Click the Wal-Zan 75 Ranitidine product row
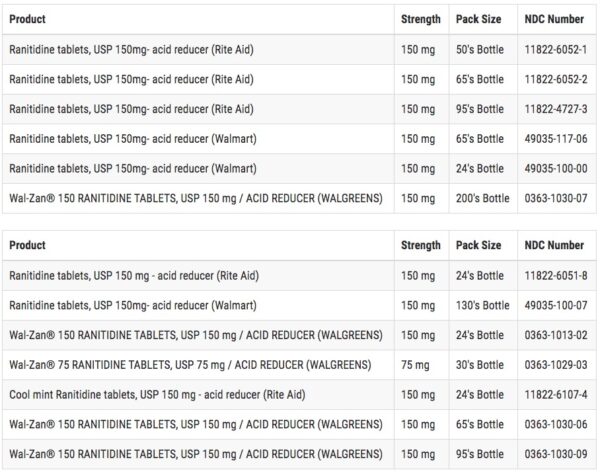Screen dimensions: 600x472 (x=299, y=365)
